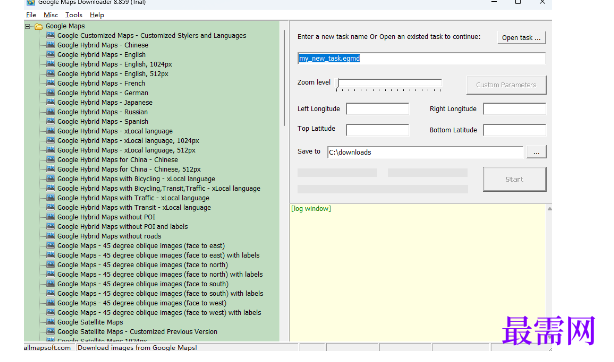Screen dimensions: 614x362
Task: Open the Help menu
Action: (x=97, y=15)
